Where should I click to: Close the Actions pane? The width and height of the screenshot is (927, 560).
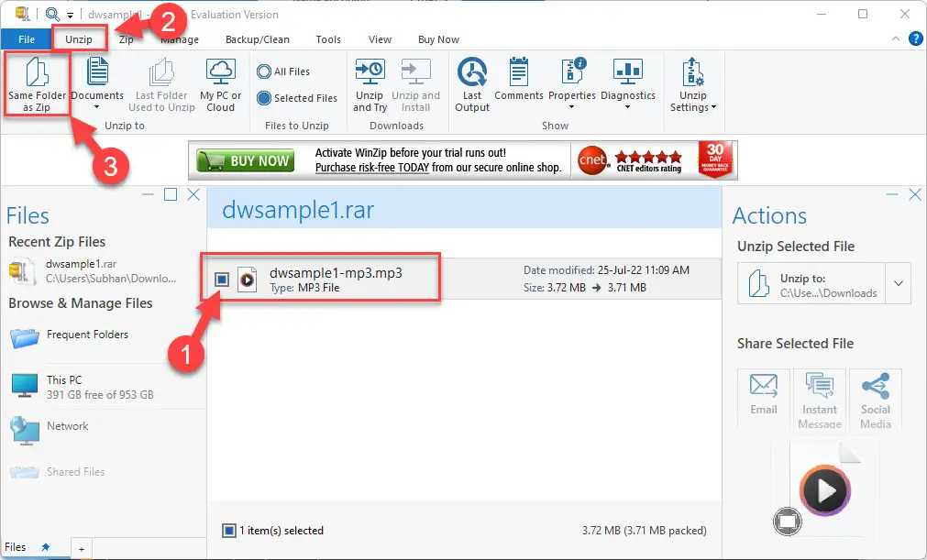click(x=914, y=195)
